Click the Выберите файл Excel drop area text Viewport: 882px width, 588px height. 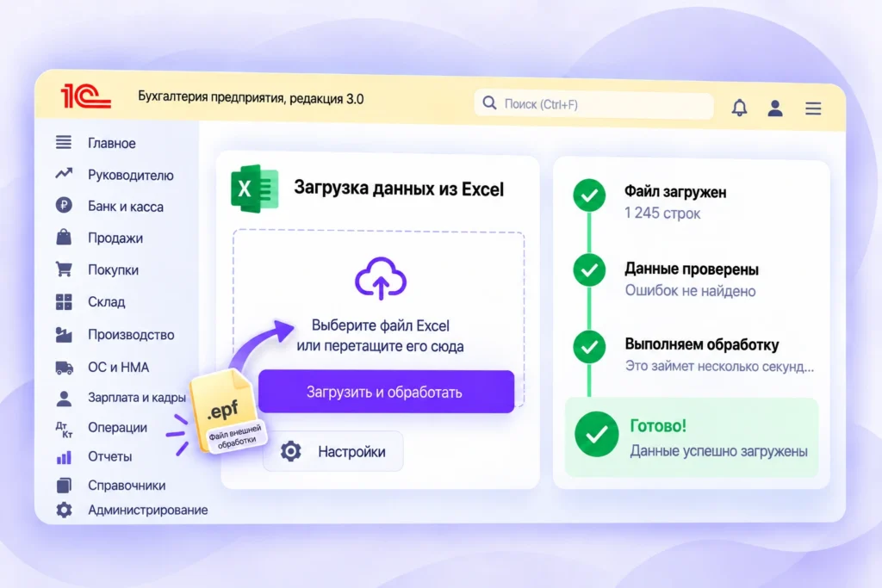click(380, 336)
